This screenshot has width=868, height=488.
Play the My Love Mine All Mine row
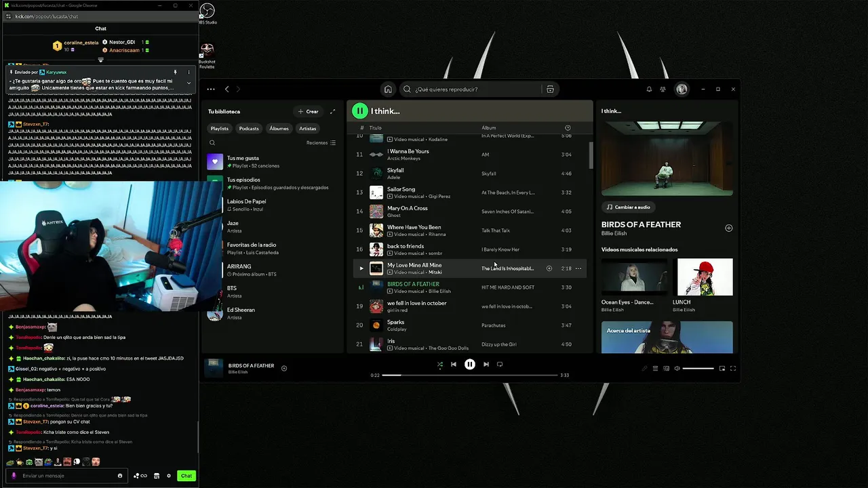click(361, 268)
